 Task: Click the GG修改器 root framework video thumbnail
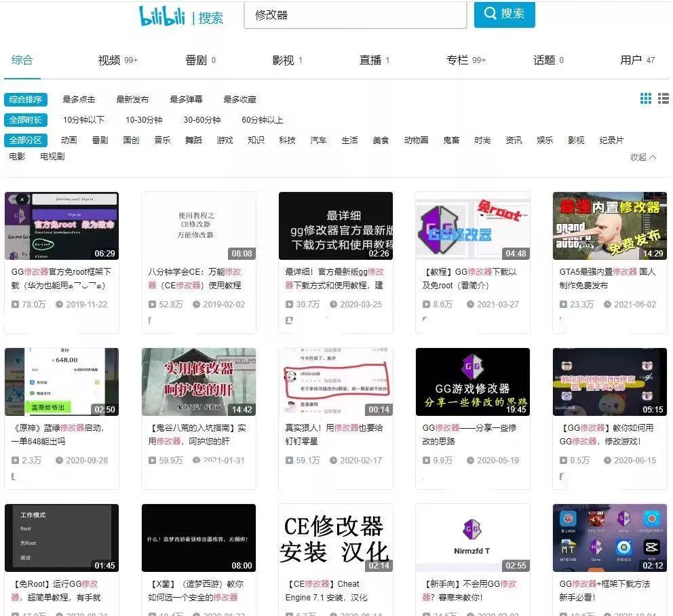pyautogui.click(x=61, y=226)
